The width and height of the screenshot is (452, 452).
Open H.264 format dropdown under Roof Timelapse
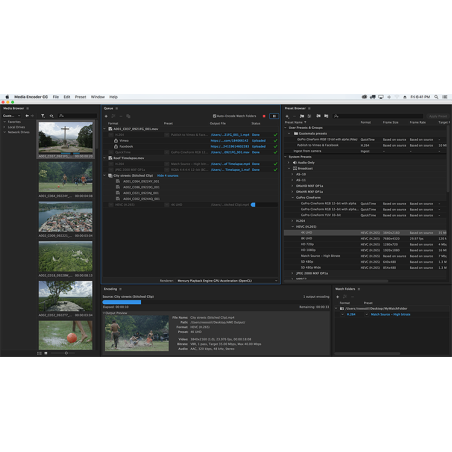tap(111, 164)
